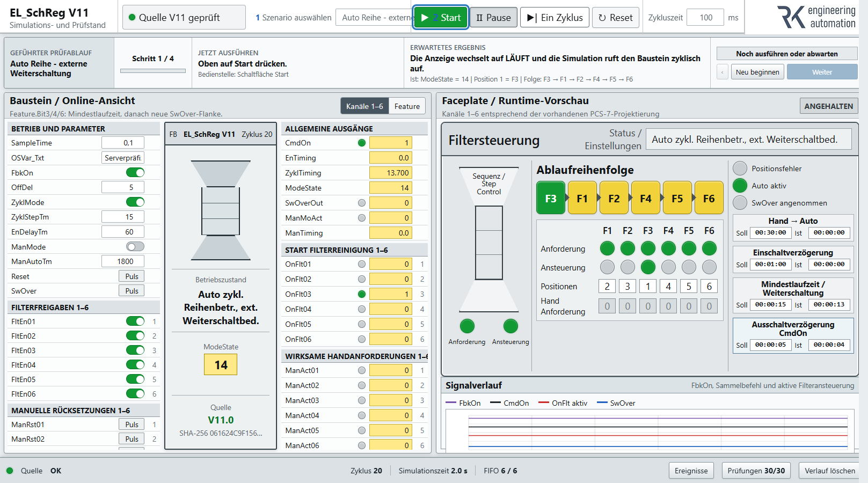Screen dimensions: 868x483
Task: Click Verlauf löschen button
Action: point(829,471)
